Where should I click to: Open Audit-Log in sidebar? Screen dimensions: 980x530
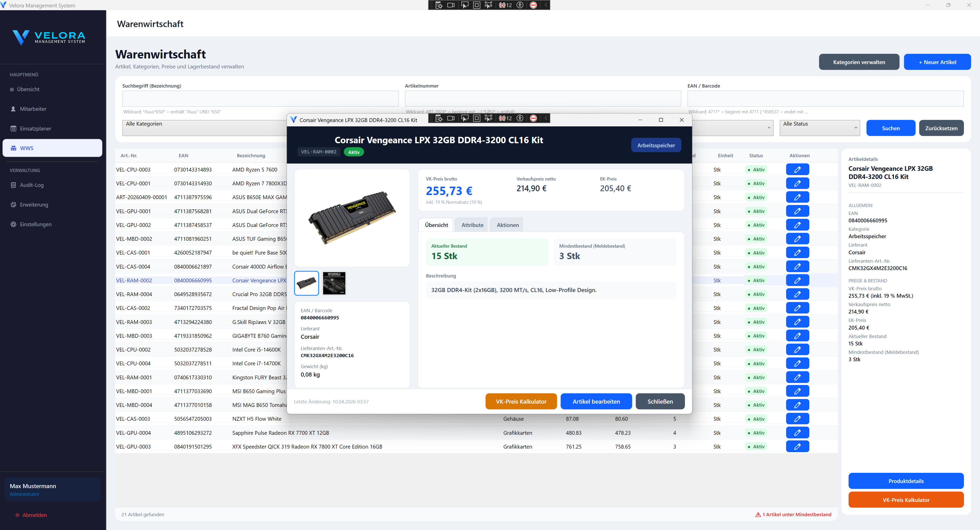[x=32, y=185]
